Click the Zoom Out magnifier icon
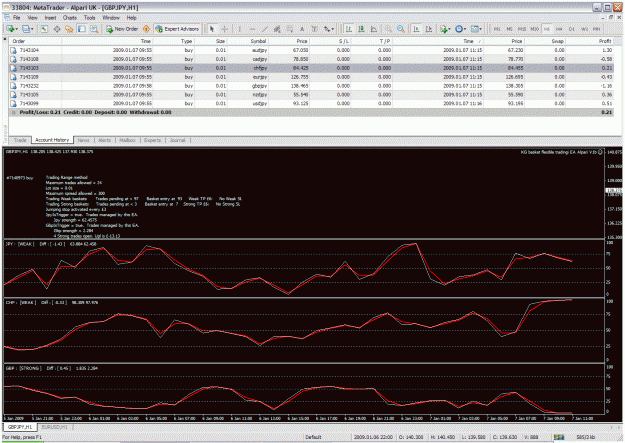 pos(401,29)
